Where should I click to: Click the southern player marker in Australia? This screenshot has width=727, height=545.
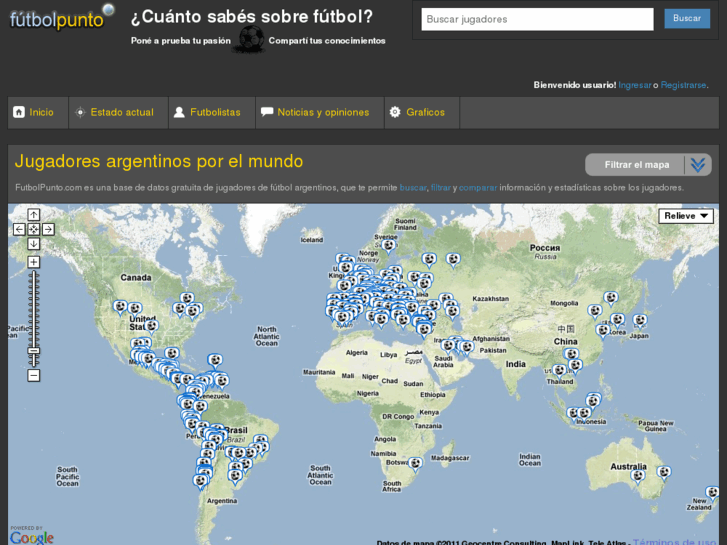[638, 476]
